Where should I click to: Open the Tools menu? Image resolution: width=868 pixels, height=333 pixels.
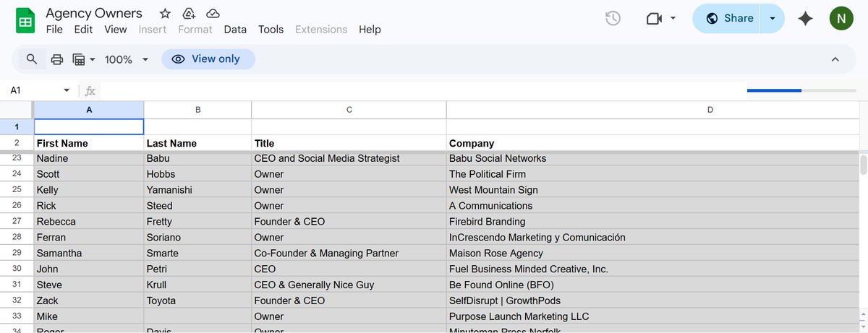click(x=271, y=30)
